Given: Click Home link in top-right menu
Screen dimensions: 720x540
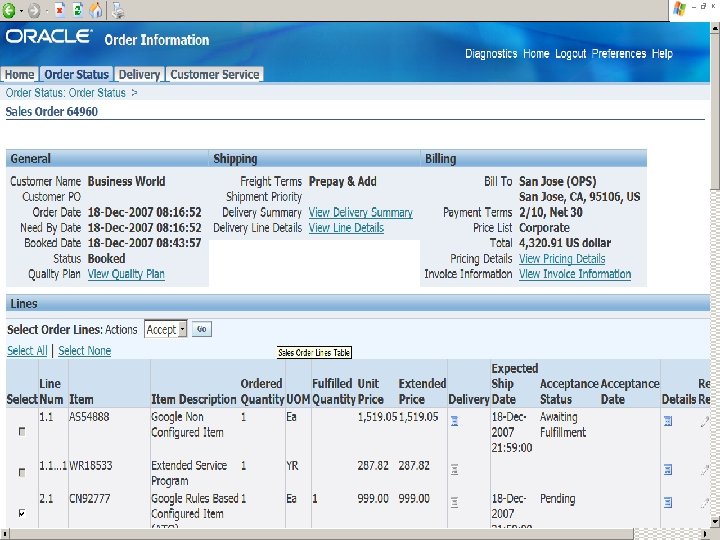Looking at the screenshot, I should 536,54.
